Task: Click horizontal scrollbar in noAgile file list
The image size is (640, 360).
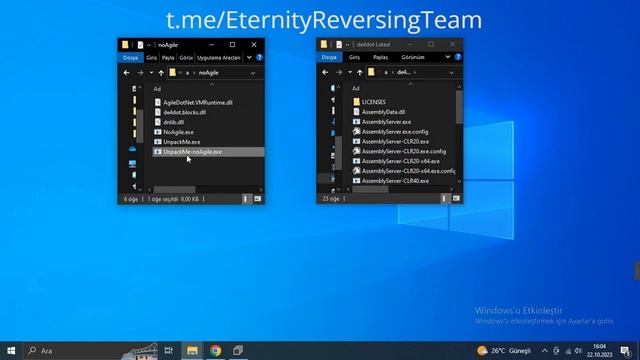Action: 174,189
